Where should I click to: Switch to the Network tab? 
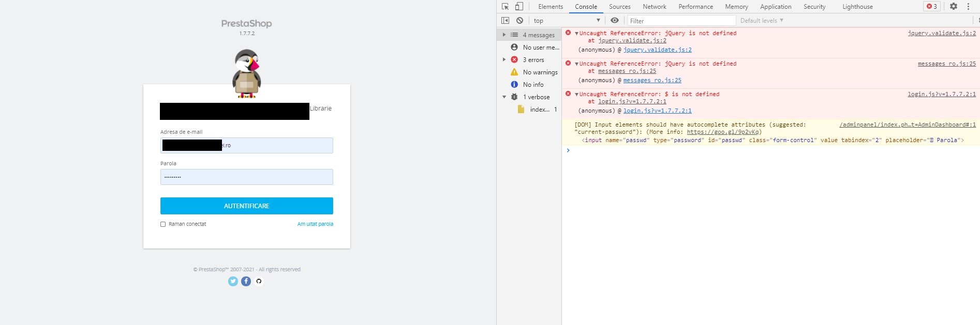coord(655,7)
